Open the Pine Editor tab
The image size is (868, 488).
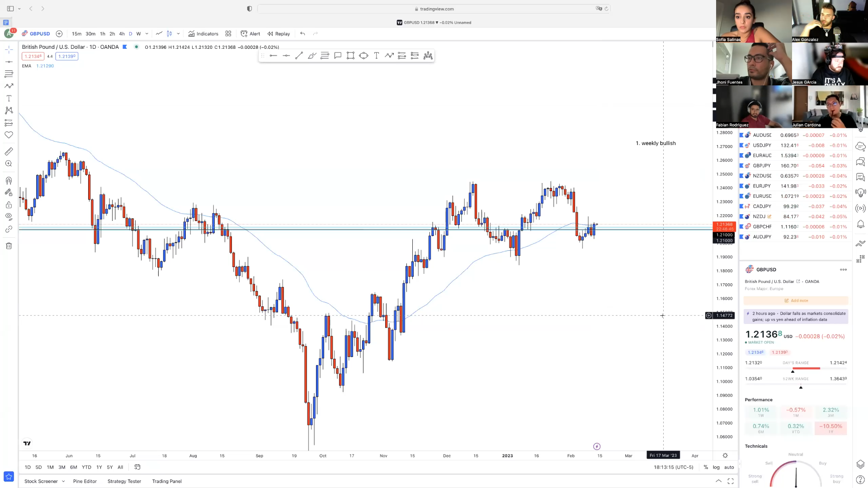[x=85, y=481]
